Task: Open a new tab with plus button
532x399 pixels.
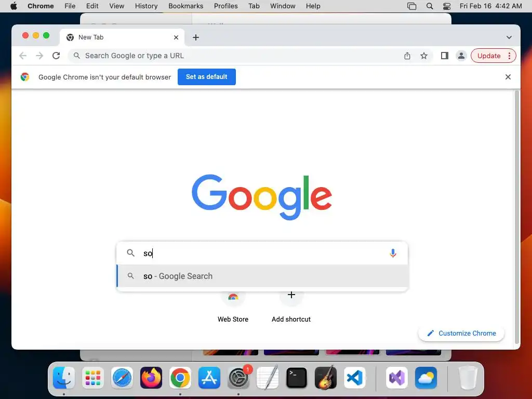Action: tap(196, 37)
